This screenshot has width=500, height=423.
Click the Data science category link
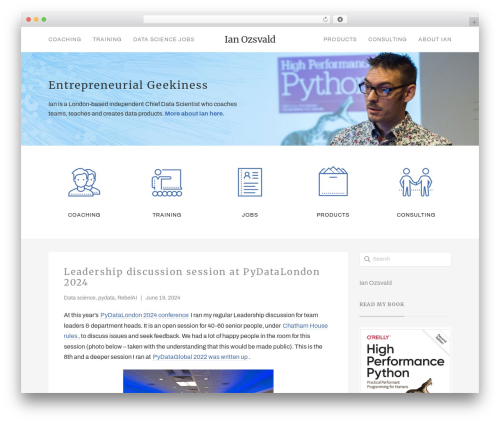[79, 298]
